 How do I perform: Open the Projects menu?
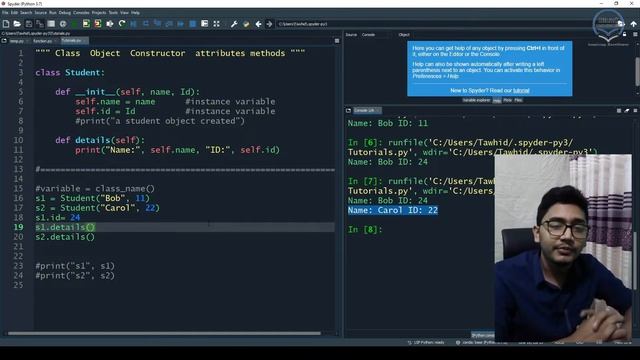click(x=99, y=13)
